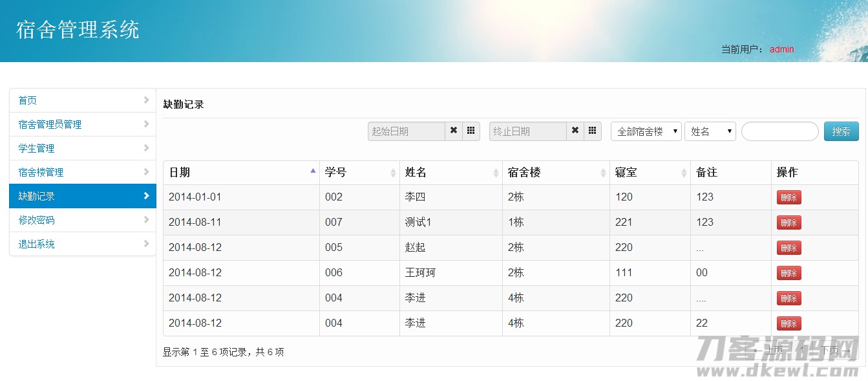Open the end date calendar picker icon
The image size is (868, 381).
[593, 131]
